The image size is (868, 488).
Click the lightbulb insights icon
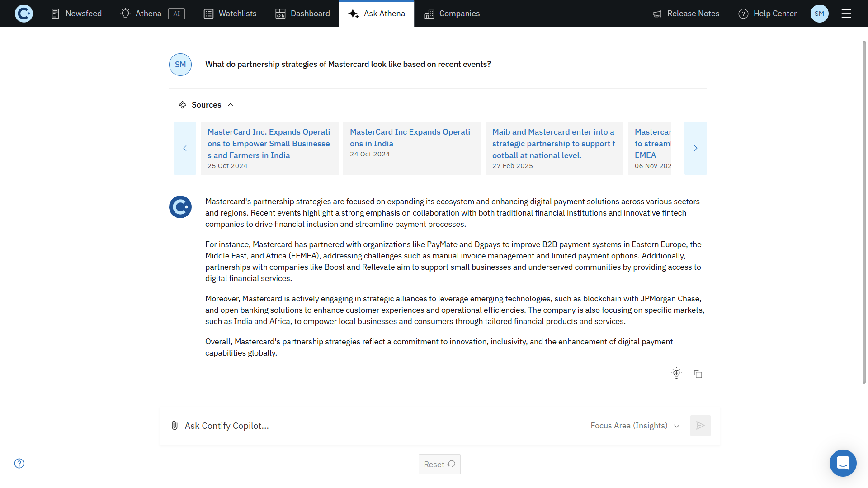click(x=676, y=373)
